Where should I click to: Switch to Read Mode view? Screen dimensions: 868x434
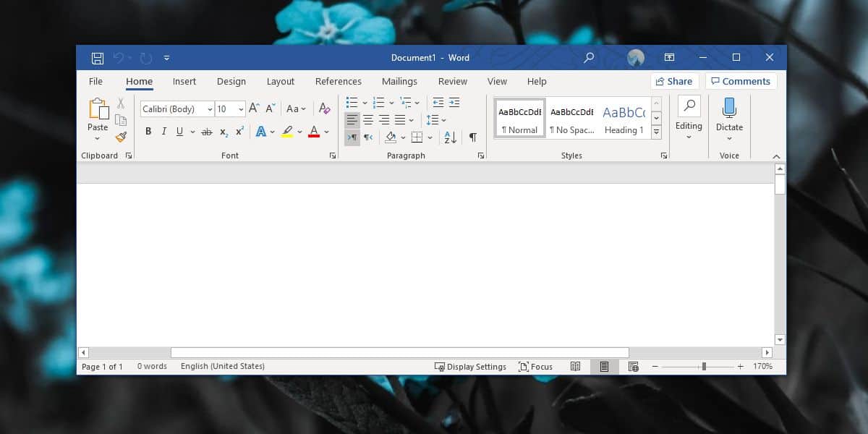(576, 367)
